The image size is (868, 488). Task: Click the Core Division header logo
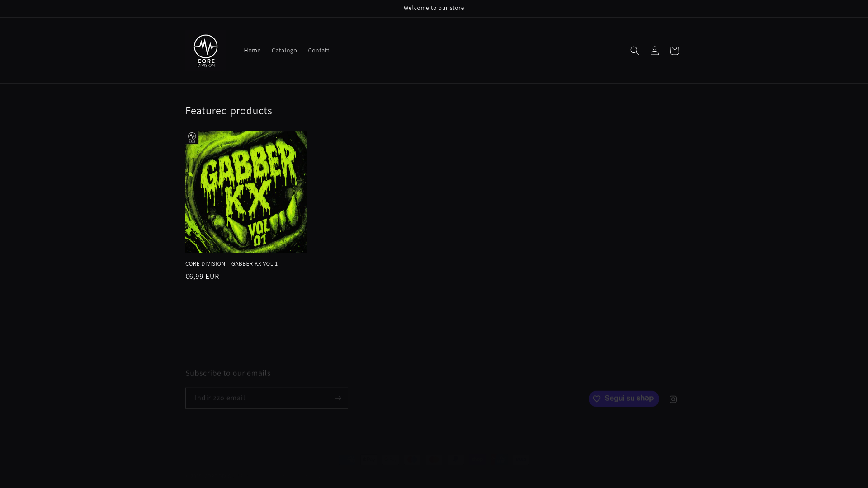coord(206,51)
